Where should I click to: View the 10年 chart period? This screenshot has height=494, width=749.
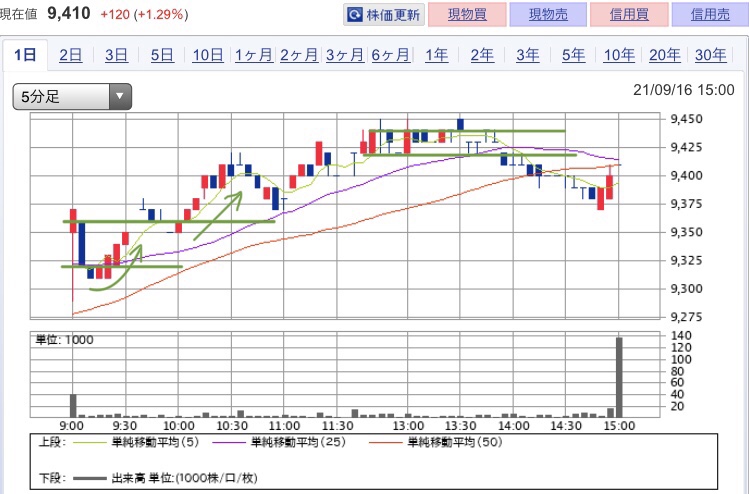(619, 55)
